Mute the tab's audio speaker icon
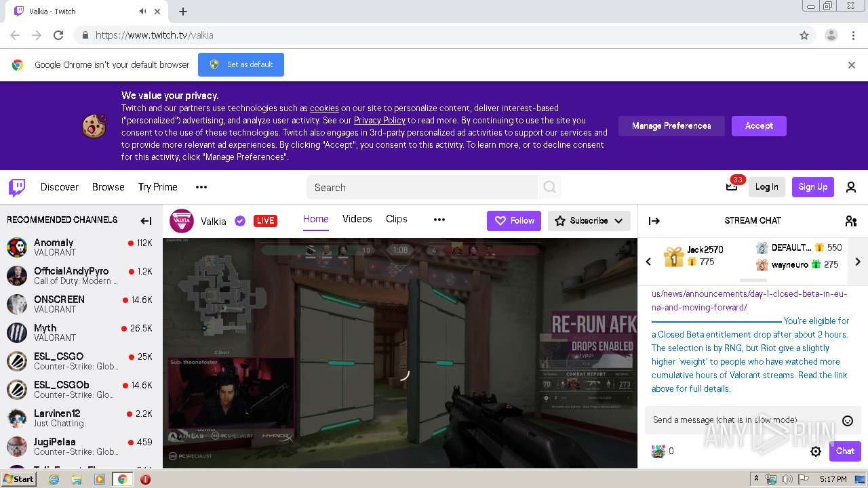 tap(143, 12)
